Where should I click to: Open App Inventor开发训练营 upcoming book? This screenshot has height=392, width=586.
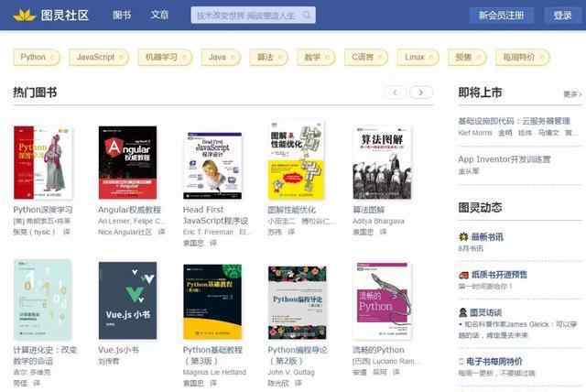pos(505,159)
